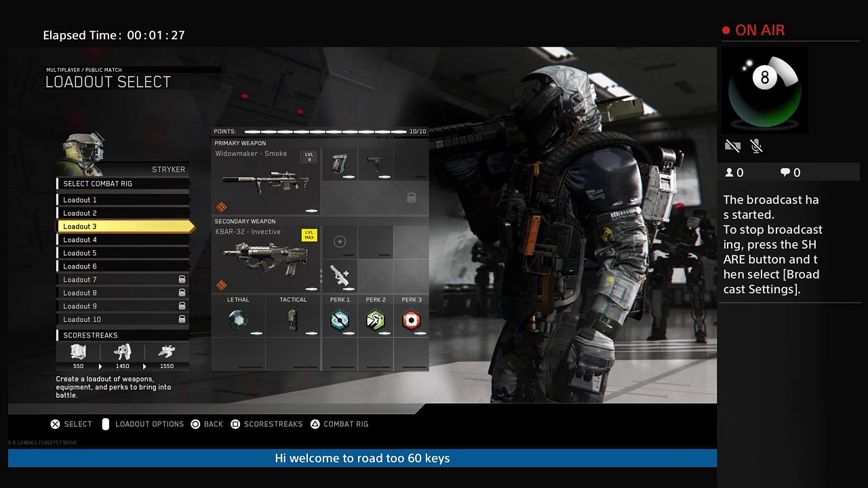Image resolution: width=868 pixels, height=488 pixels.
Task: Click the disabled camera broadcast icon
Action: coord(732,146)
